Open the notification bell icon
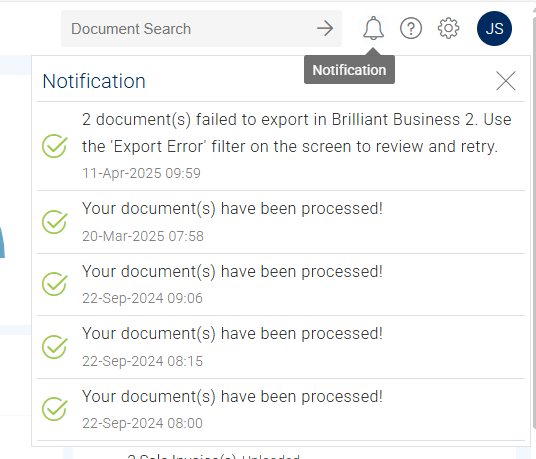Image resolution: width=536 pixels, height=459 pixels. (x=373, y=28)
